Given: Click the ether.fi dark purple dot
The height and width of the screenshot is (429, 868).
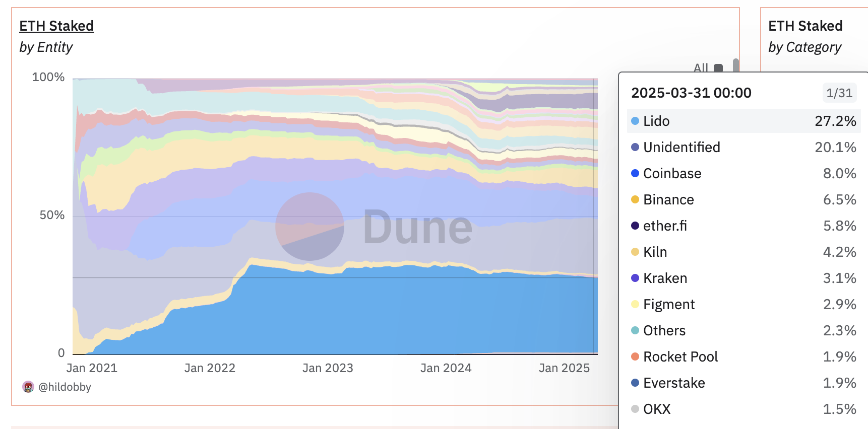Looking at the screenshot, I should (635, 226).
